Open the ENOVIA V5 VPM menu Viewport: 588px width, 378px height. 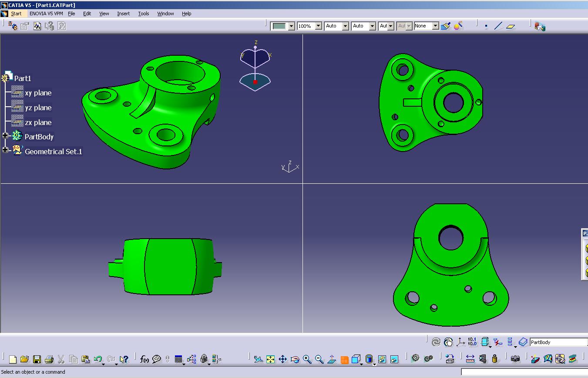(x=46, y=13)
